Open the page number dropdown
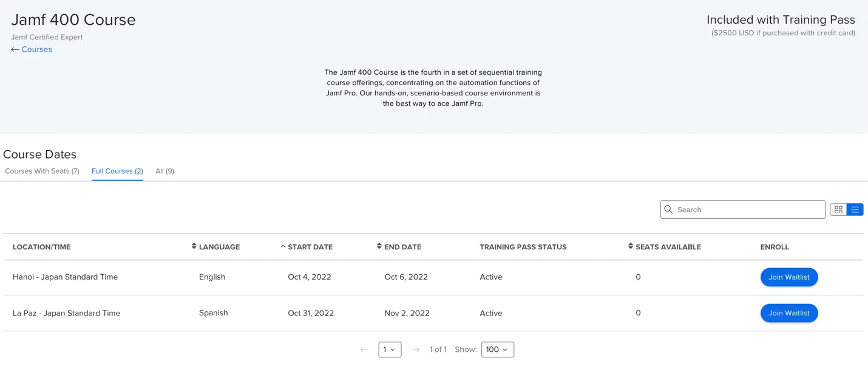 click(390, 349)
